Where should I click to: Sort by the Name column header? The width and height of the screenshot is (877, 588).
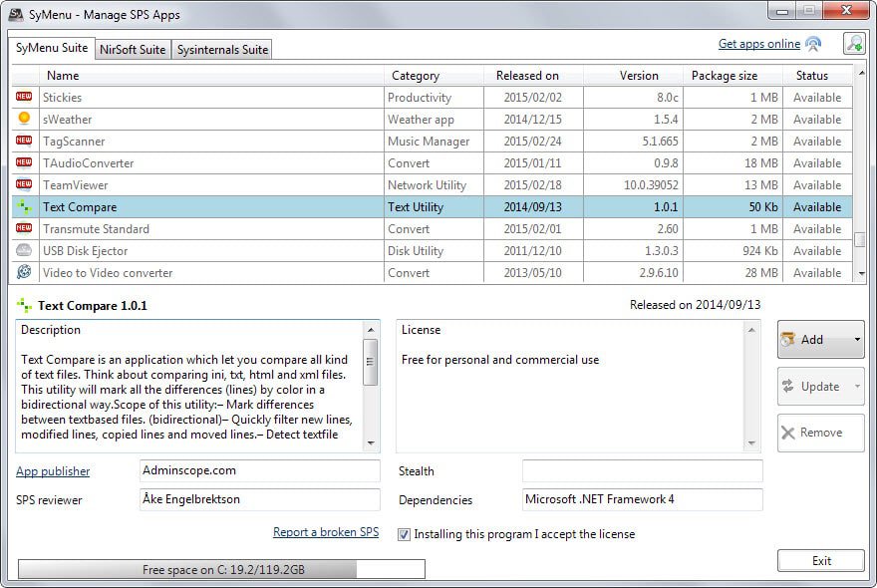211,76
